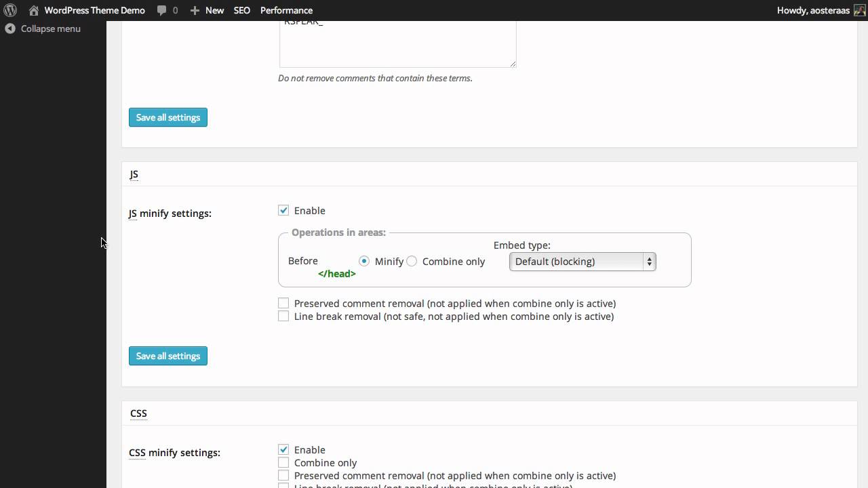Screen dimensions: 868x488
Task: Click the comments count 0
Action: 176,10
